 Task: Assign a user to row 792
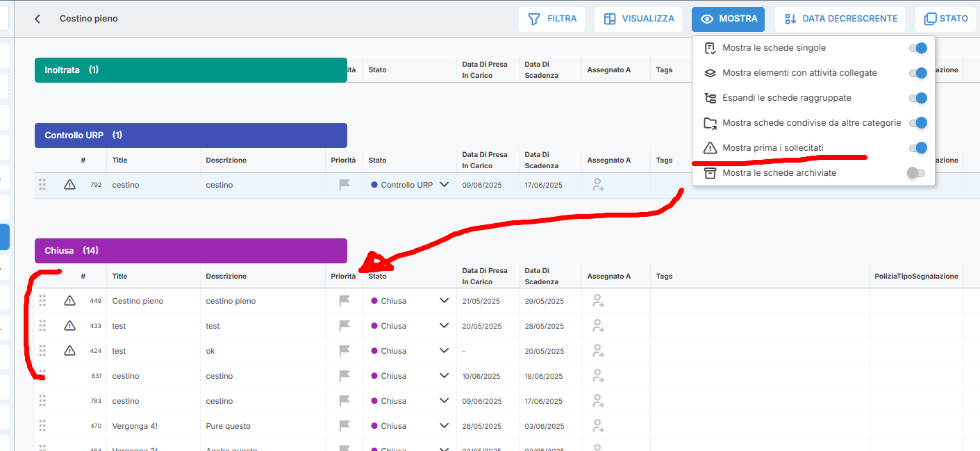click(597, 185)
